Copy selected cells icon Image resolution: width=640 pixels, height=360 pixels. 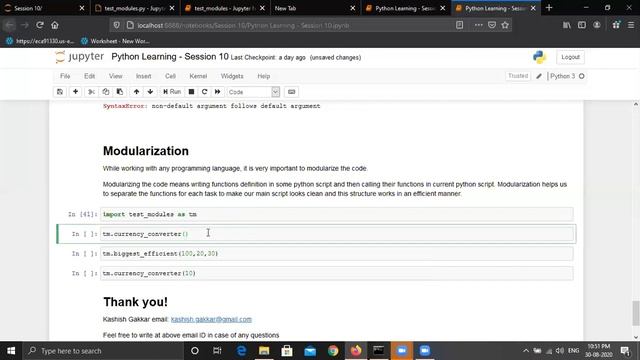106,92
